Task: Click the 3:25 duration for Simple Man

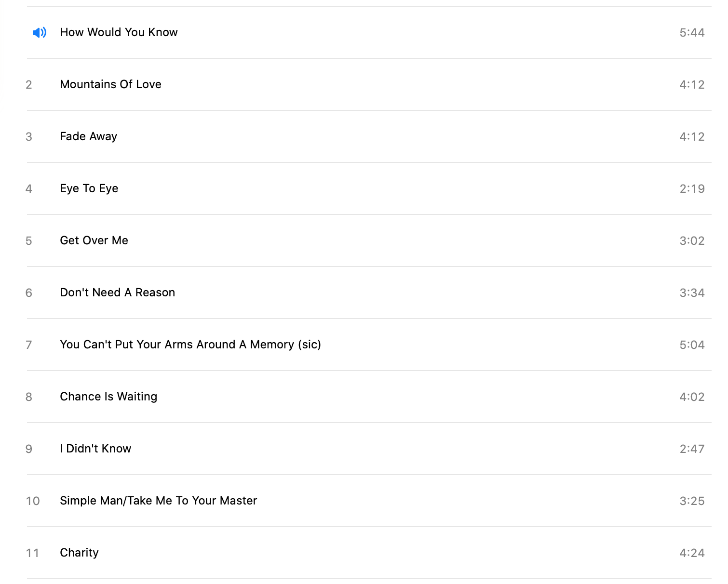Action: coord(692,501)
